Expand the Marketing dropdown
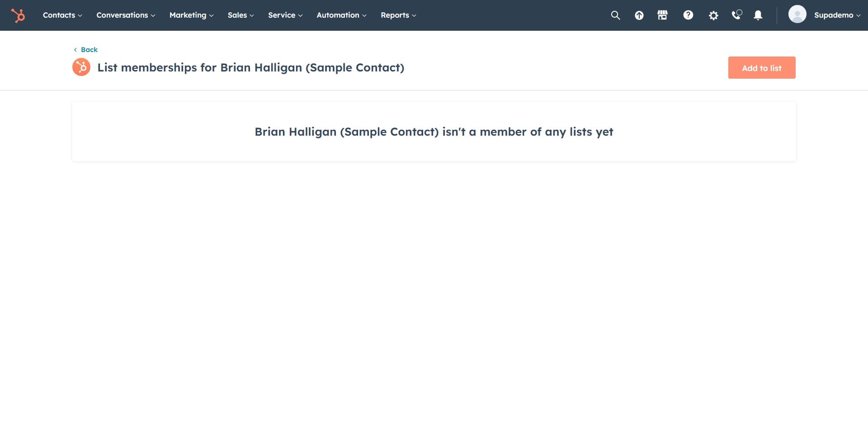The image size is (868, 426). pos(191,15)
